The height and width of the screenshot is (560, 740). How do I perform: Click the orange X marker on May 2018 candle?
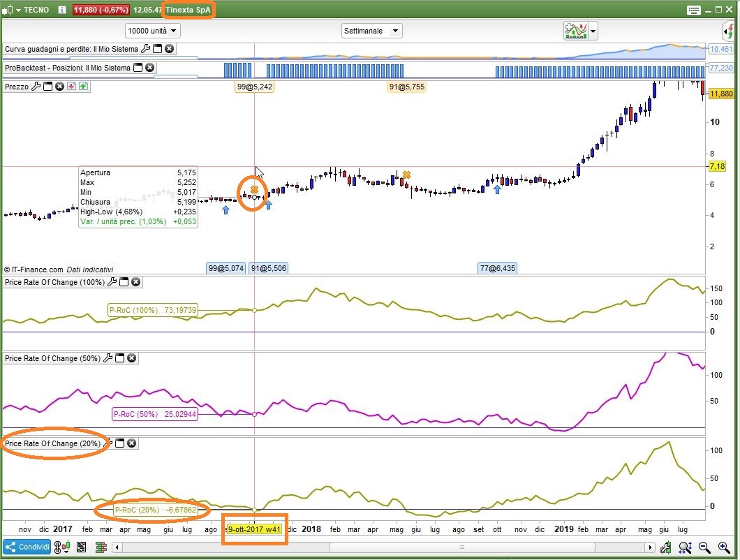click(x=406, y=175)
